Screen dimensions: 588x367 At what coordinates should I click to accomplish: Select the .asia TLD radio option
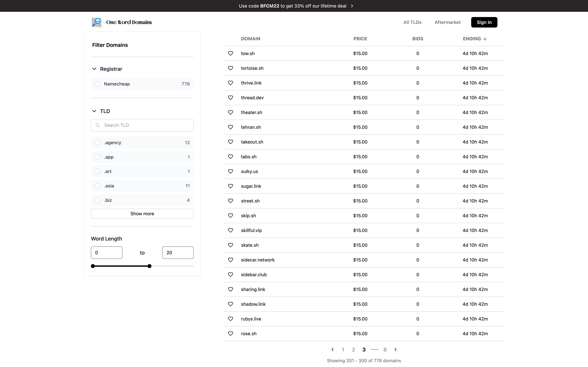[97, 186]
